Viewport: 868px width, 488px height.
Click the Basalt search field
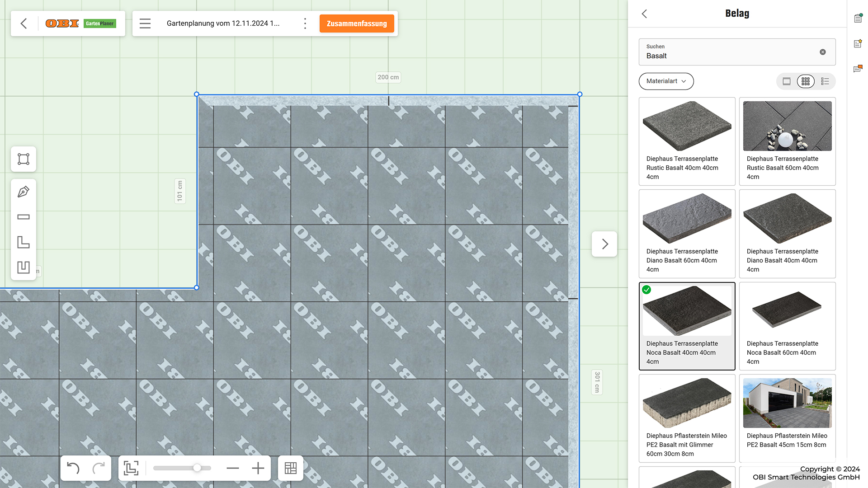[x=737, y=52]
